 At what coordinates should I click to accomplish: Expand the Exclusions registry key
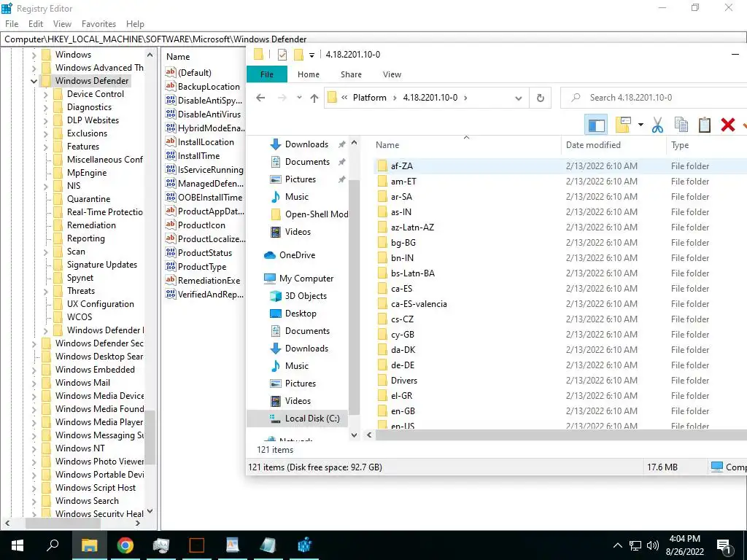(x=46, y=134)
